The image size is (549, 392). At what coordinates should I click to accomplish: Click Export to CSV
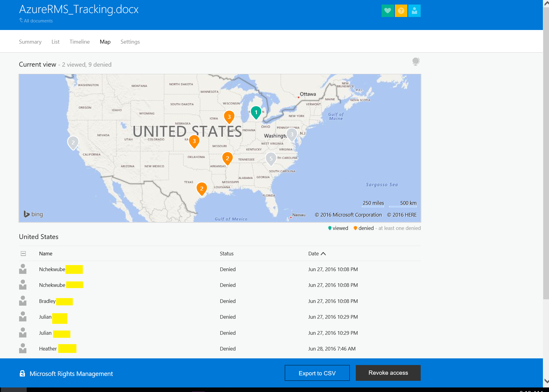coord(317,373)
